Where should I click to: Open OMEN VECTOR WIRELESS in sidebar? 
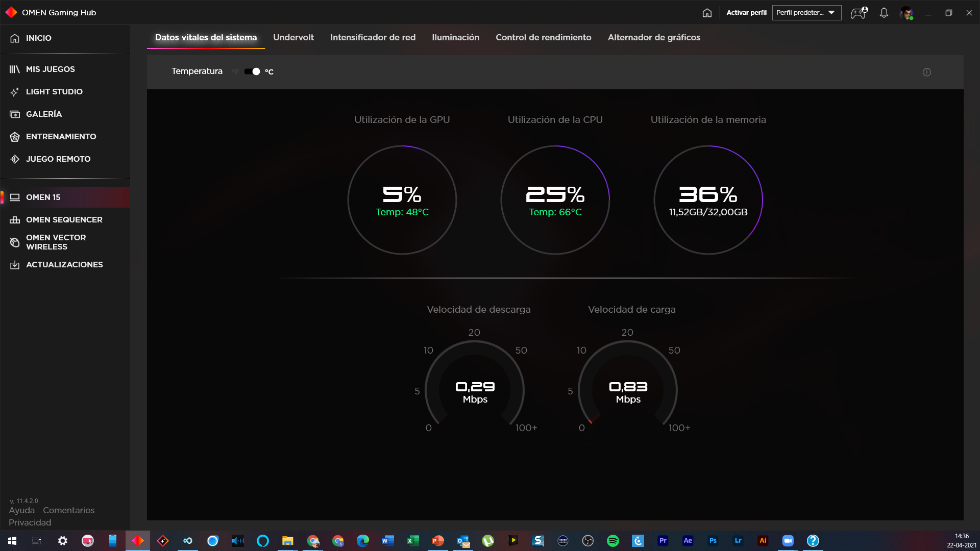(x=65, y=242)
